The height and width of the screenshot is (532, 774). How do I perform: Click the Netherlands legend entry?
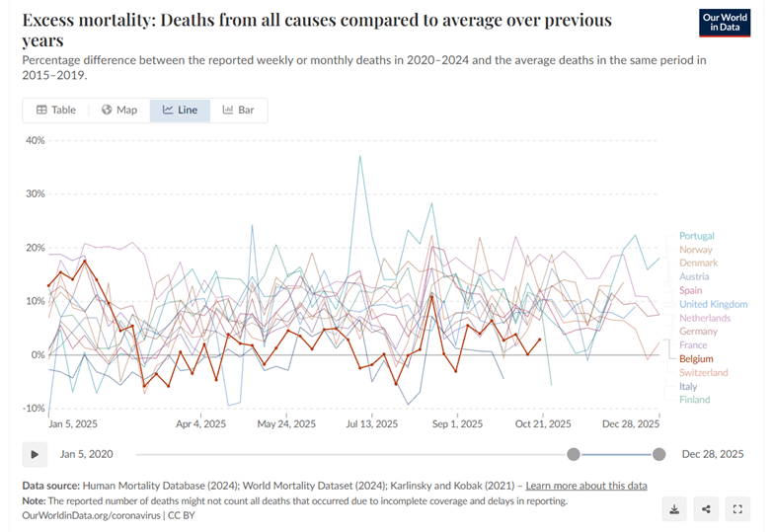pos(705,318)
